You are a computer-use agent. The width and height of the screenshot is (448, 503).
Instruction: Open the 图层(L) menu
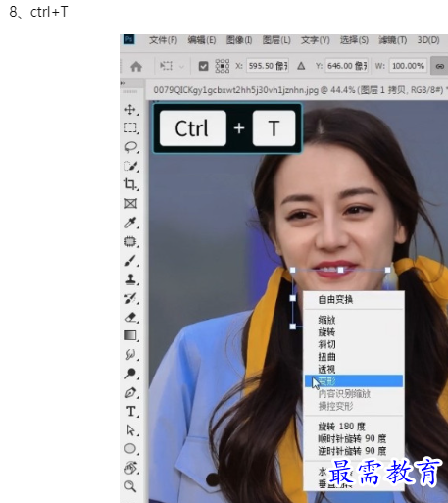[x=276, y=40]
